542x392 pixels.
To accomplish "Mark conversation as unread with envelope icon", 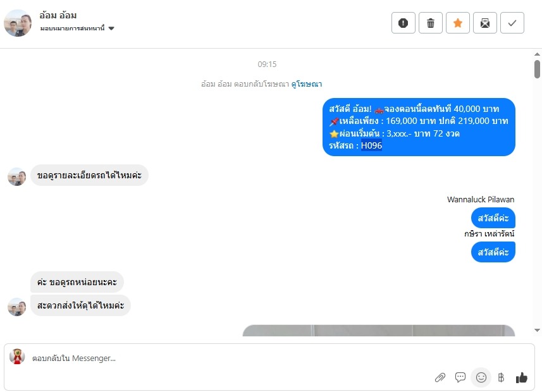I will coord(485,23).
